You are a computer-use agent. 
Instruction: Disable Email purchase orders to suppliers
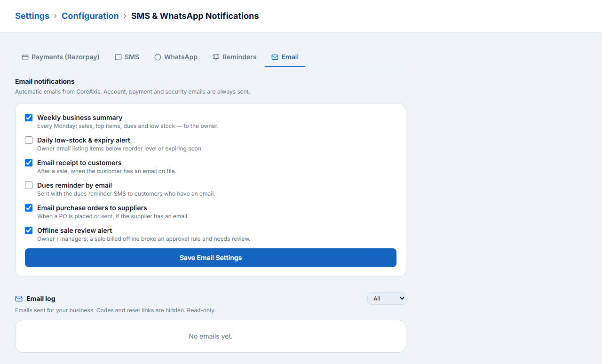(x=29, y=208)
